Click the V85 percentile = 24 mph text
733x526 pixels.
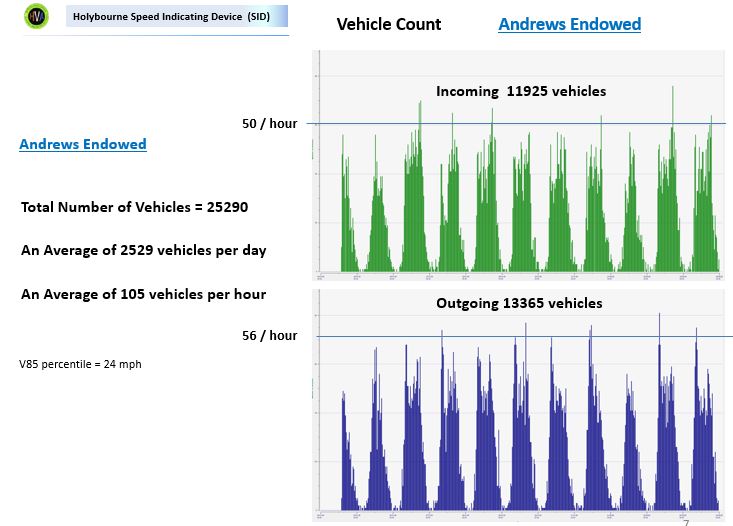[81, 364]
